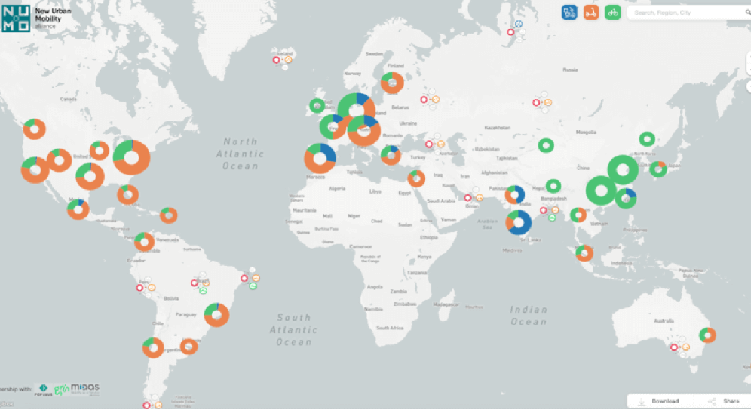This screenshot has width=751, height=409.
Task: Toggle the green bicycle filter icon
Action: click(613, 13)
